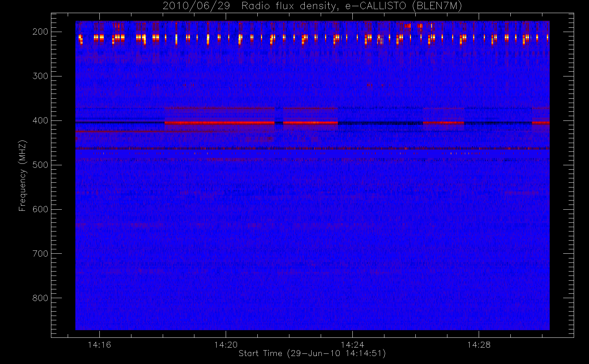Select the Frequency (MHZ) axis label
This screenshot has width=589, height=364.
point(23,175)
